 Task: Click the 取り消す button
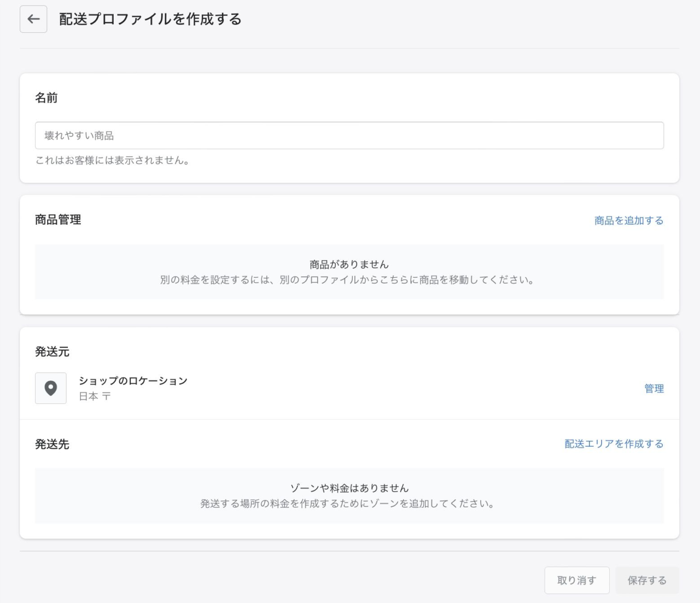(577, 580)
